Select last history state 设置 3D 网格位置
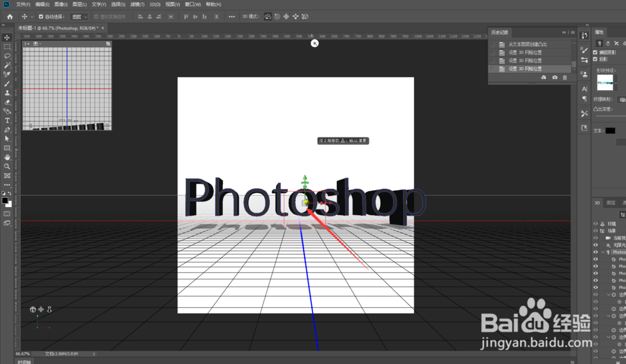 coord(531,69)
